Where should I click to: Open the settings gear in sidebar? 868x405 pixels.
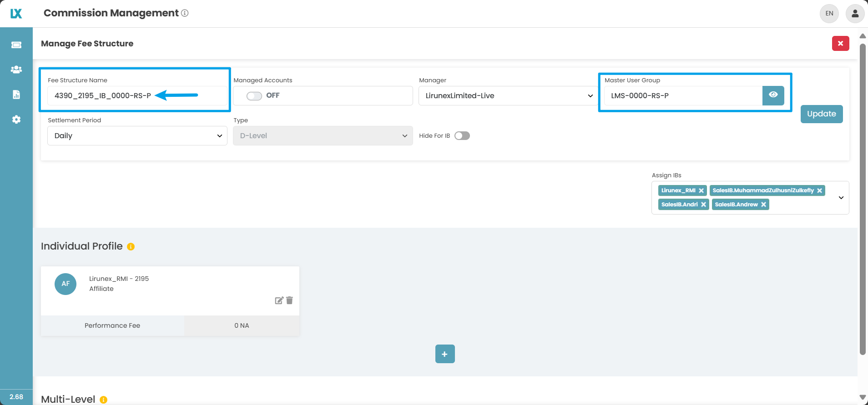(16, 120)
